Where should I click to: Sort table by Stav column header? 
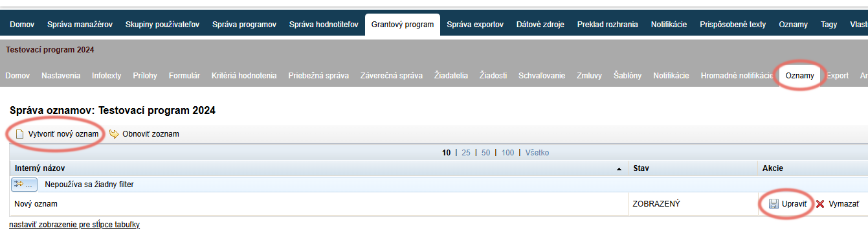pos(693,168)
